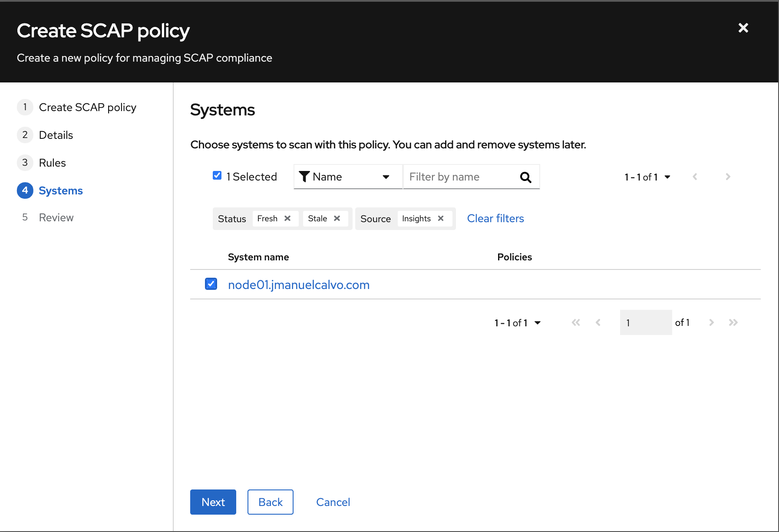The height and width of the screenshot is (532, 779).
Task: Click the Back button
Action: click(271, 502)
